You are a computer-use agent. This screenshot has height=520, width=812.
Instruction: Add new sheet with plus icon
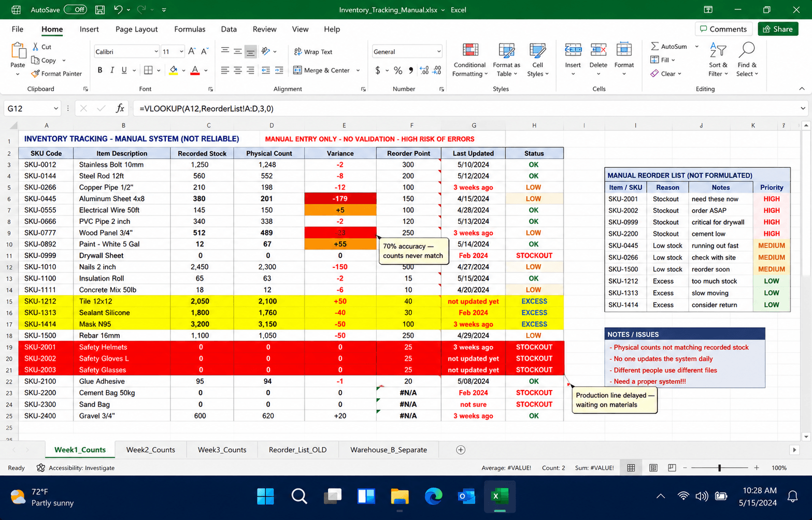[460, 450]
